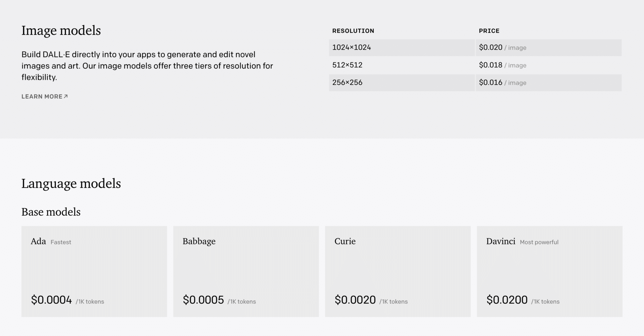Click the 512×512 resolution cell
The height and width of the screenshot is (336, 644).
(402, 65)
